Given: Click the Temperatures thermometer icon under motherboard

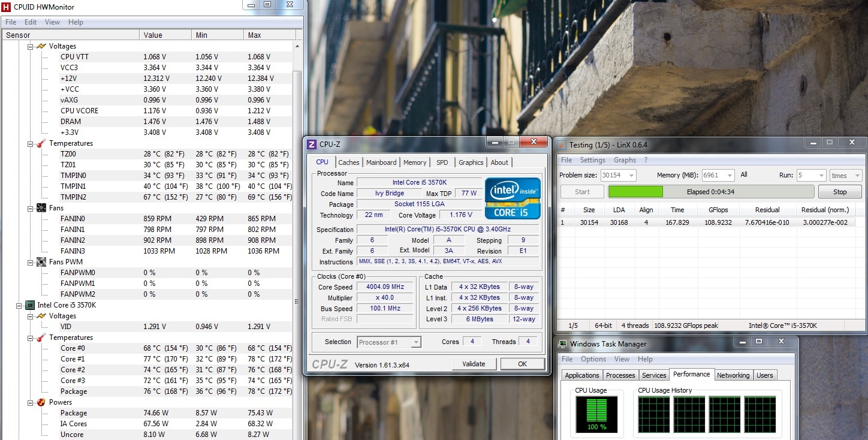Looking at the screenshot, I should (41, 143).
